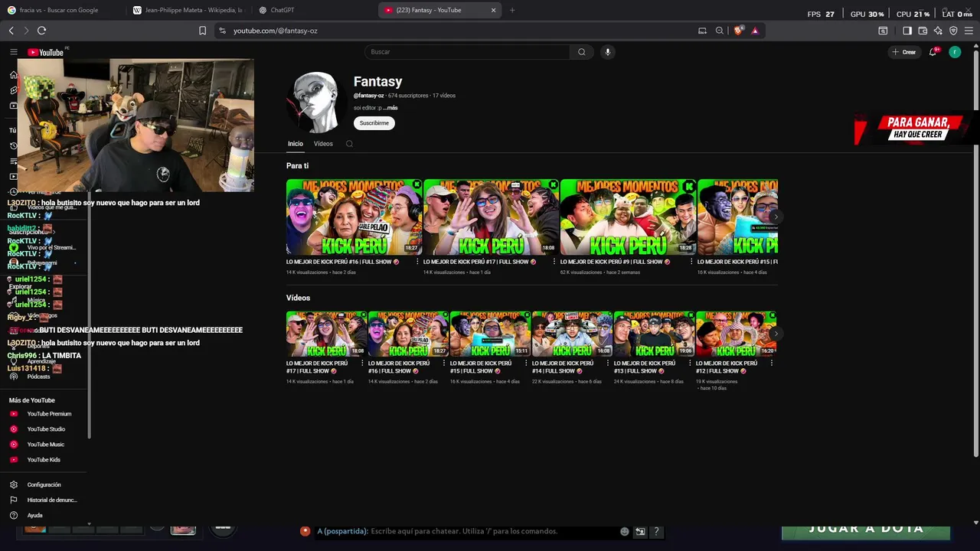Open the account avatar menu
The image size is (980, 551).
click(955, 52)
